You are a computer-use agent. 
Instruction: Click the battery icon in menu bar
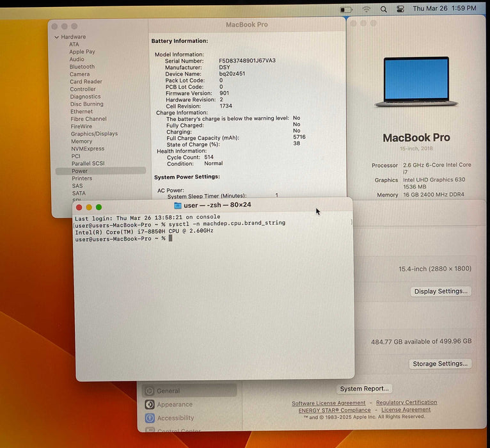pos(346,10)
